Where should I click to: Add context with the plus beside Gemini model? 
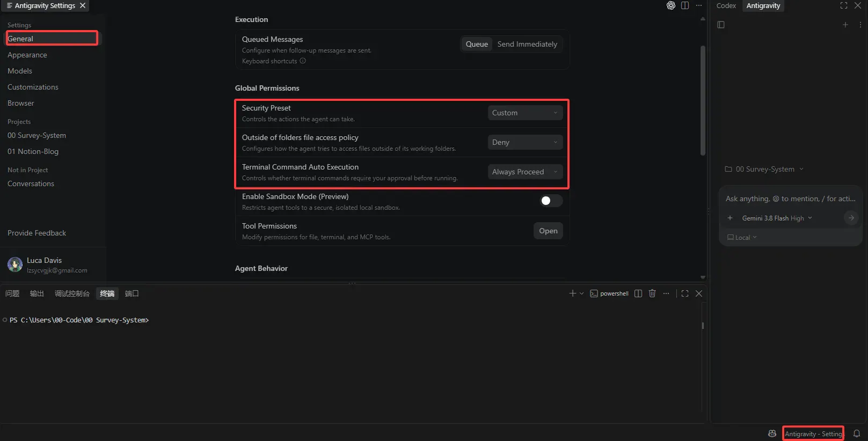coord(730,218)
